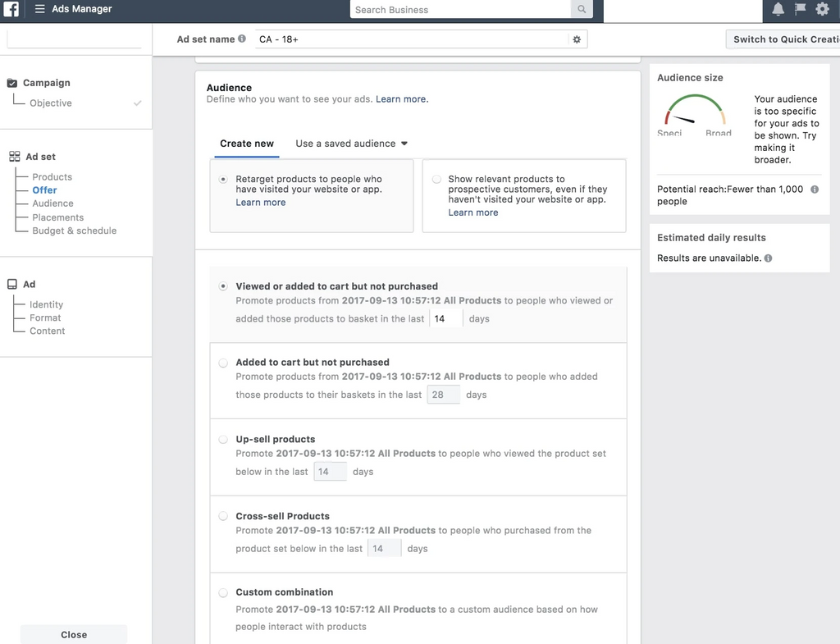The width and height of the screenshot is (840, 644).
Task: Click the Switch to Quick Creation button
Action: (785, 39)
